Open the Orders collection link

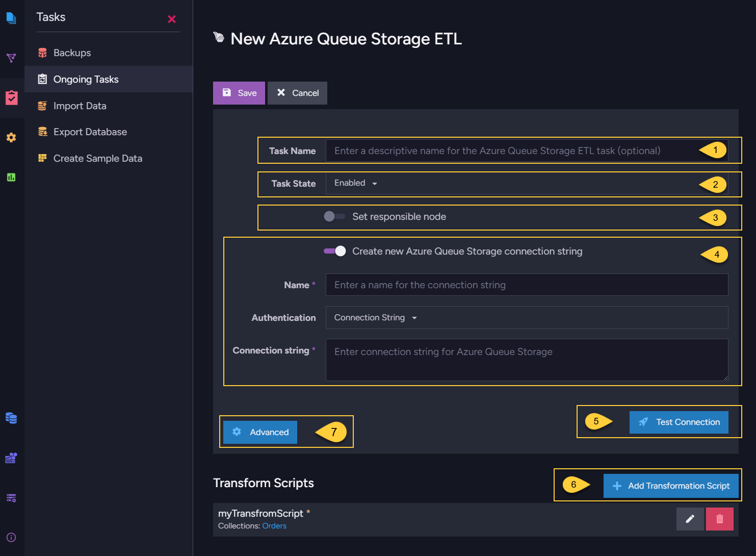tap(274, 526)
